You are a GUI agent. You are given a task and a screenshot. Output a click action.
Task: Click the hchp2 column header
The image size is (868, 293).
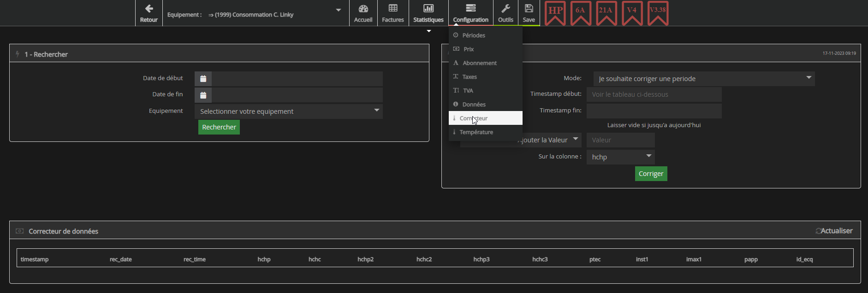coord(366,259)
